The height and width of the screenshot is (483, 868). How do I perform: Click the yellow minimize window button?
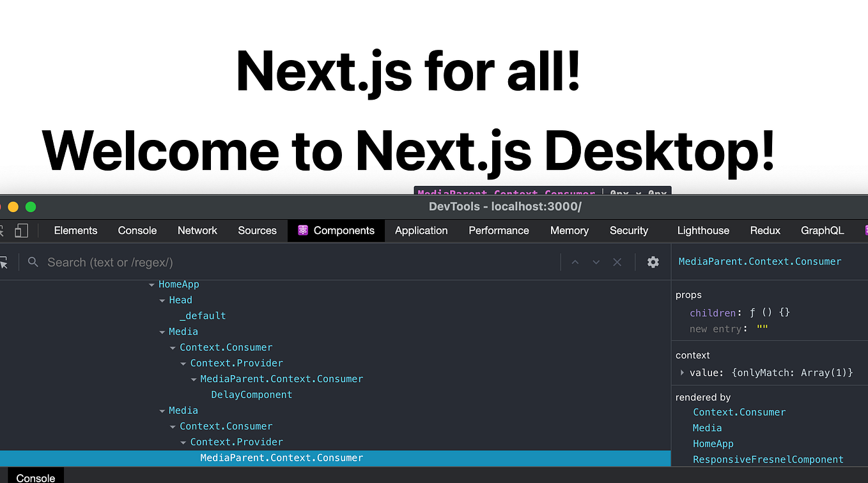click(x=13, y=207)
